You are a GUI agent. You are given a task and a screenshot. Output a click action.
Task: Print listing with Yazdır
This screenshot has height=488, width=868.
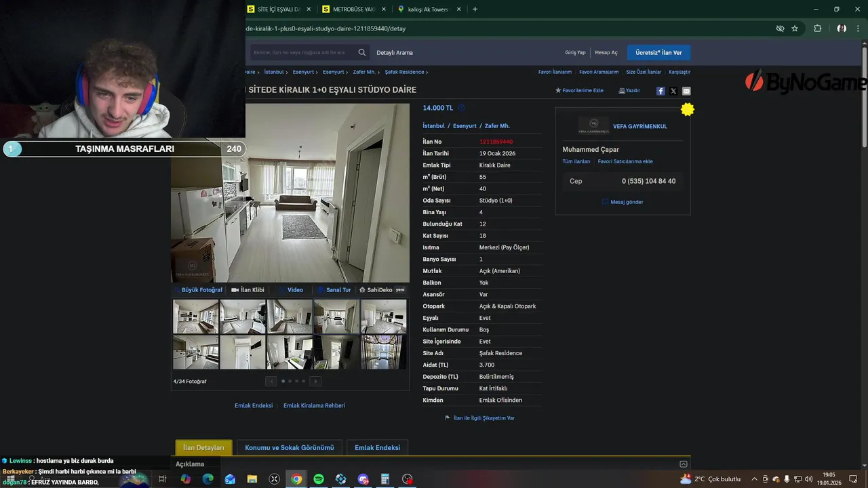point(629,90)
